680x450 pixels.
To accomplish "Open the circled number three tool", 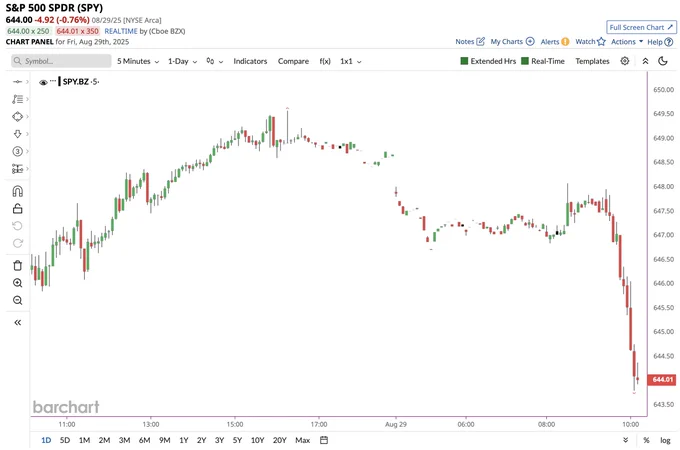I will pyautogui.click(x=17, y=151).
